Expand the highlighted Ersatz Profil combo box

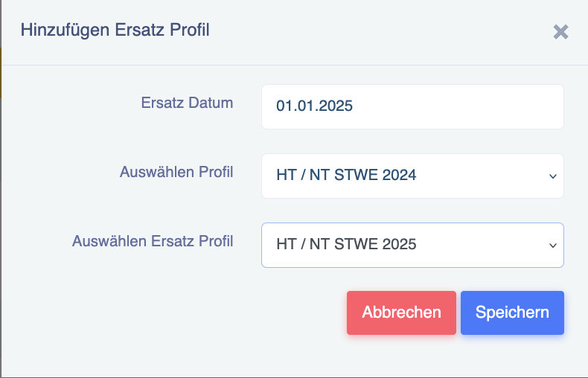tap(412, 246)
